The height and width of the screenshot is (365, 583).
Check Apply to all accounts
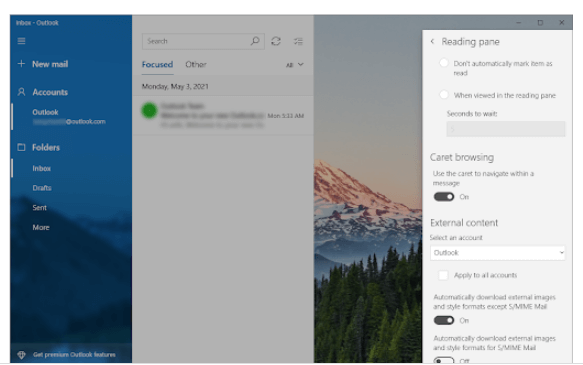point(443,275)
